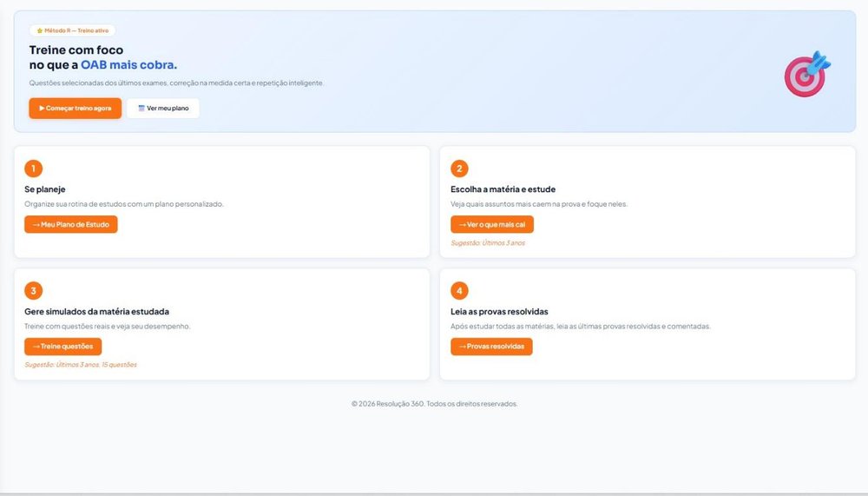Image resolution: width=868 pixels, height=496 pixels.
Task: Click the orange step 4 number badge
Action: 459,291
